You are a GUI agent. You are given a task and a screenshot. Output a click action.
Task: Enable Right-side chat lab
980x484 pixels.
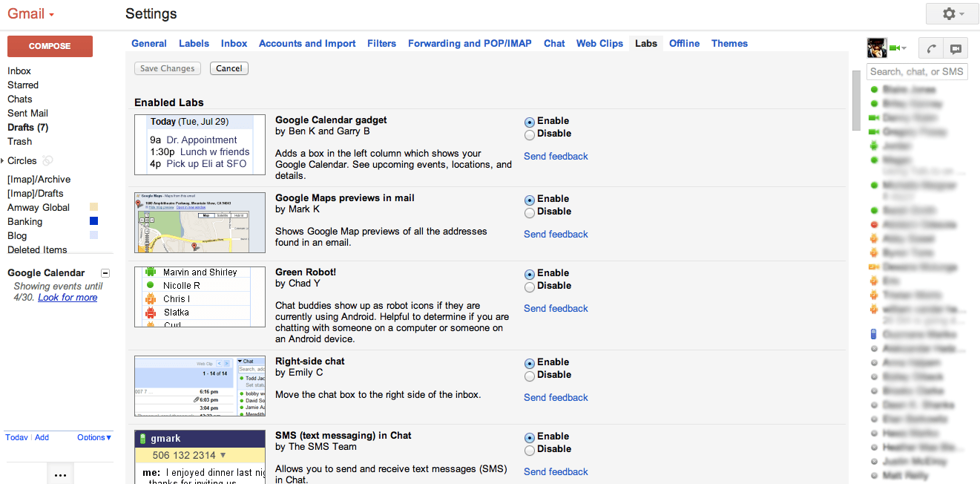tap(529, 363)
